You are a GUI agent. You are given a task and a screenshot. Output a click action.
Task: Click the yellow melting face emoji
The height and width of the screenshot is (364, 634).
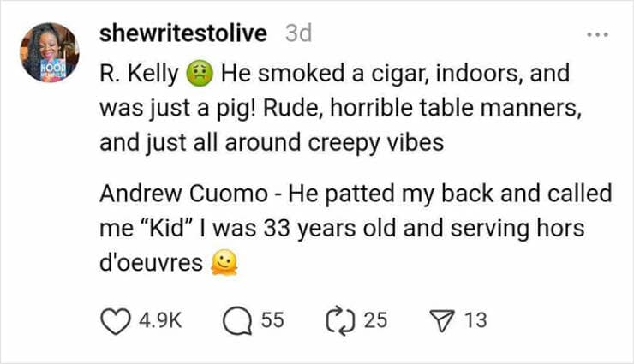223,264
